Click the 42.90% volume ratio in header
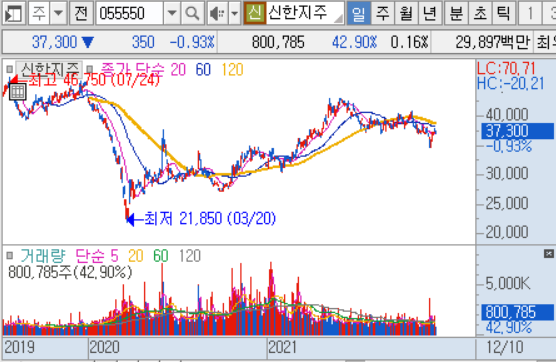The height and width of the screenshot is (362, 556). (354, 42)
